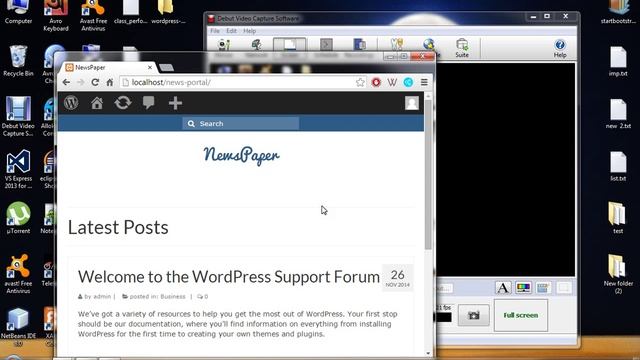This screenshot has width=640, height=360.
Task: Click the browser home button
Action: tap(109, 82)
